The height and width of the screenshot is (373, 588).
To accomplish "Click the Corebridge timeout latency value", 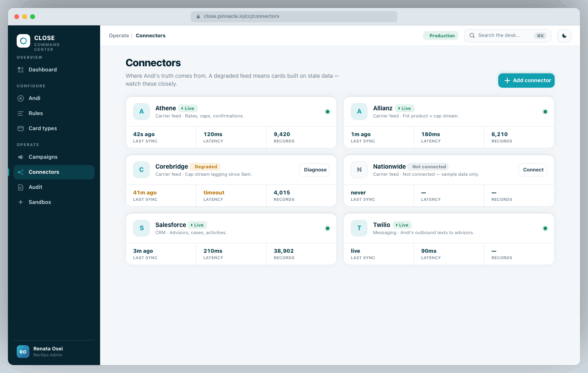I will [214, 193].
